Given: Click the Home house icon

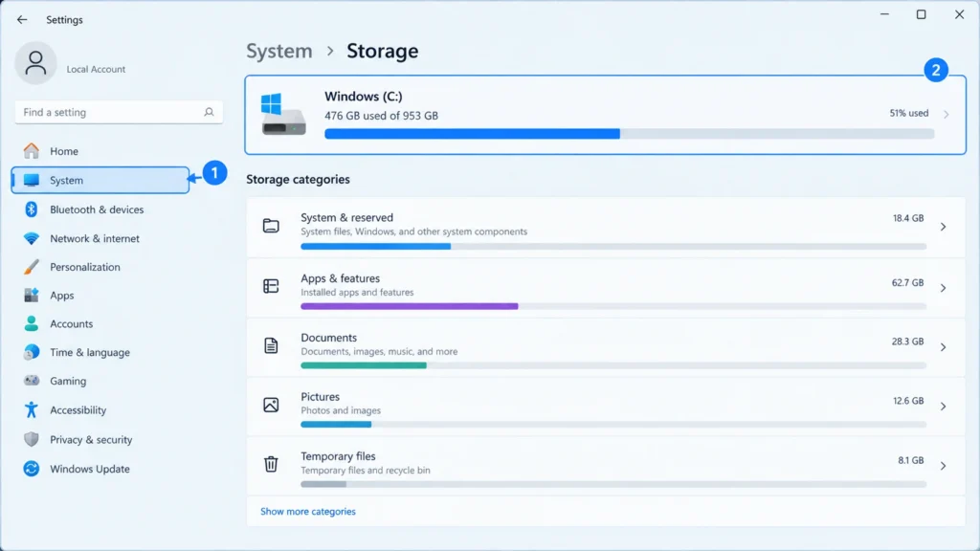Looking at the screenshot, I should click(32, 151).
